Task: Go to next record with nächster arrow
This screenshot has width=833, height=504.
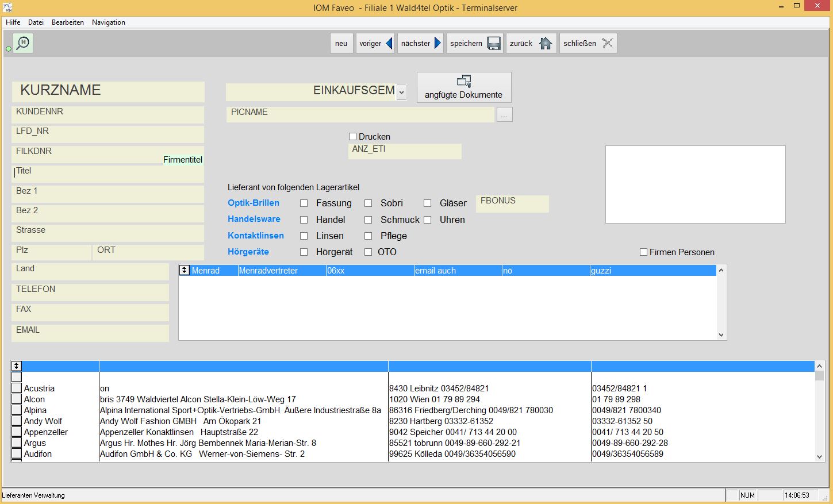Action: pyautogui.click(x=437, y=44)
